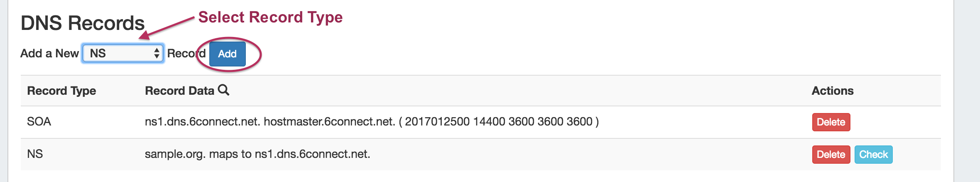
Task: Click the Select Record Type annotation text
Action: [270, 17]
